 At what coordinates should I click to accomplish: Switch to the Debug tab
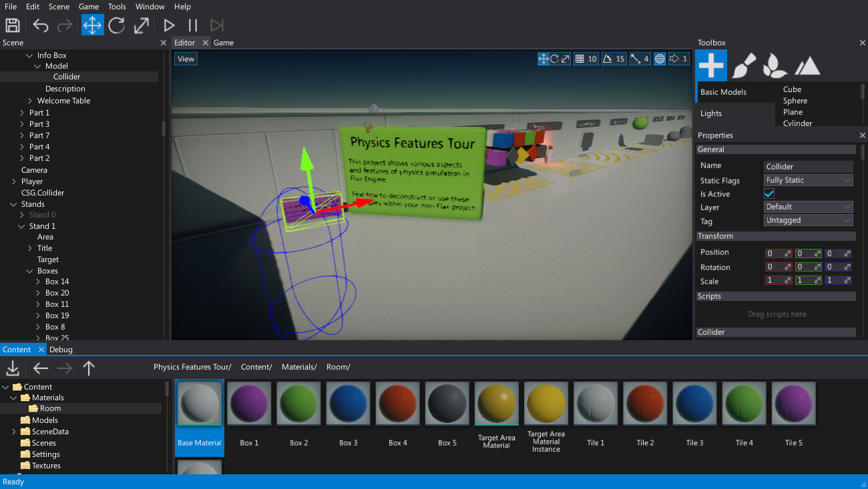(x=61, y=350)
